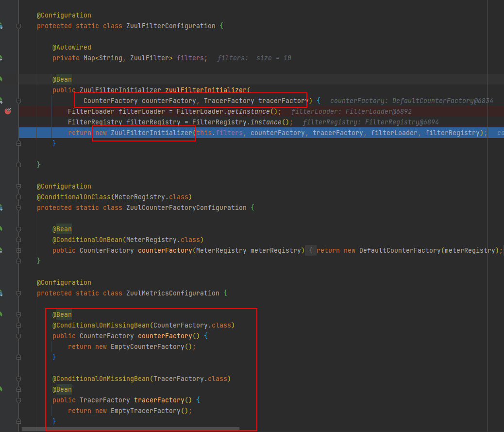The image size is (504, 432).
Task: Click 'FilterRegistry@6894' debug inline value
Action: [x=402, y=122]
